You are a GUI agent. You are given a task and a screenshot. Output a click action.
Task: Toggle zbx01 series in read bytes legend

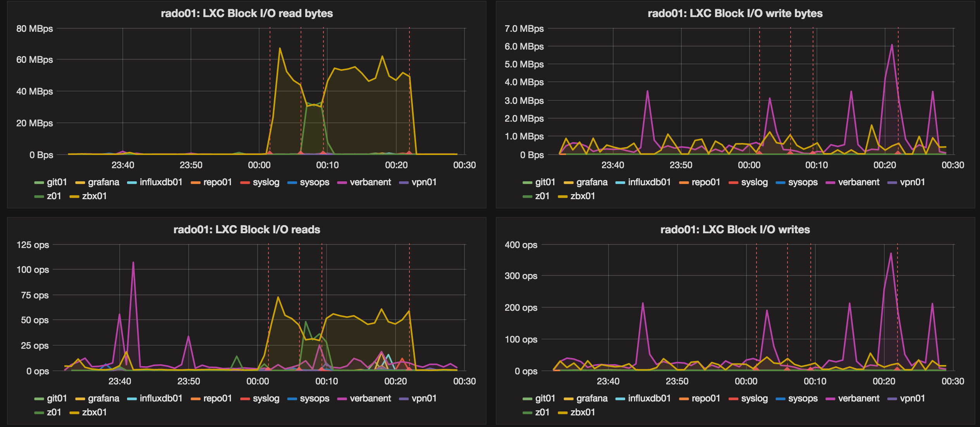94,196
